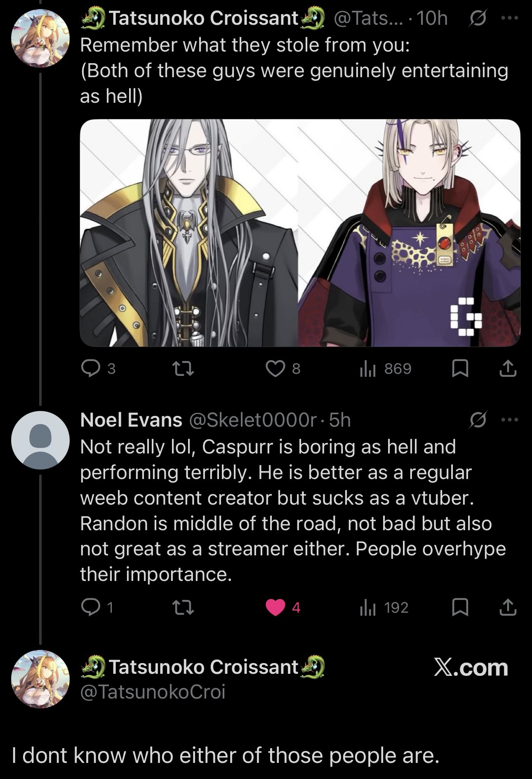Viewport: 532px width, 779px height.
Task: Tap the Grok icon on Noel Evans's reply
Action: [478, 420]
